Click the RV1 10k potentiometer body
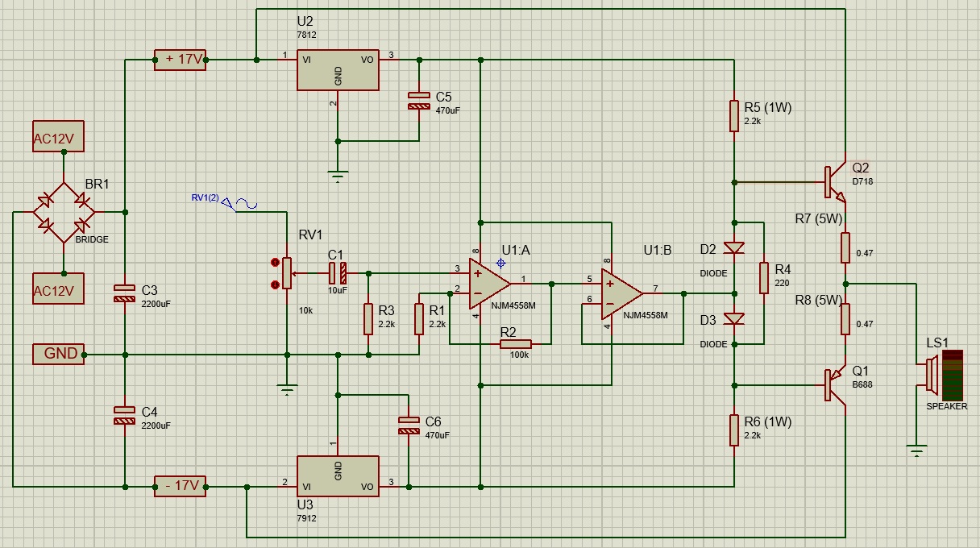 [287, 272]
